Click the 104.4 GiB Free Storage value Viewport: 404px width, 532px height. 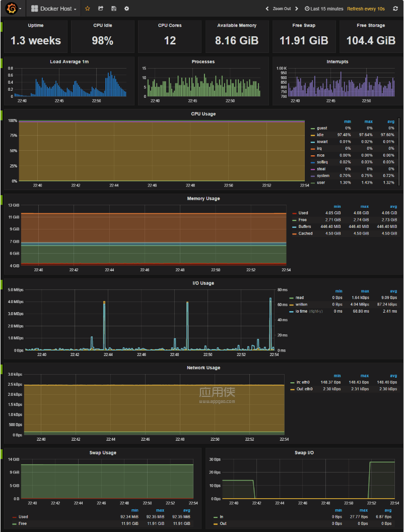click(371, 41)
